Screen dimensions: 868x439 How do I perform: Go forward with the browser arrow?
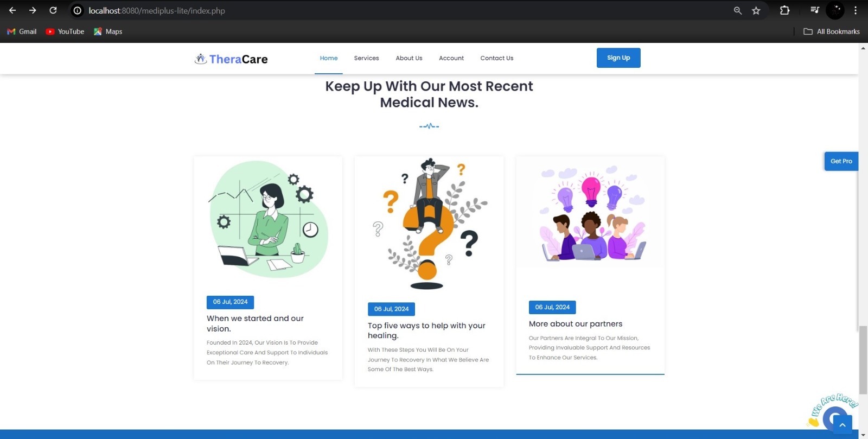click(33, 10)
